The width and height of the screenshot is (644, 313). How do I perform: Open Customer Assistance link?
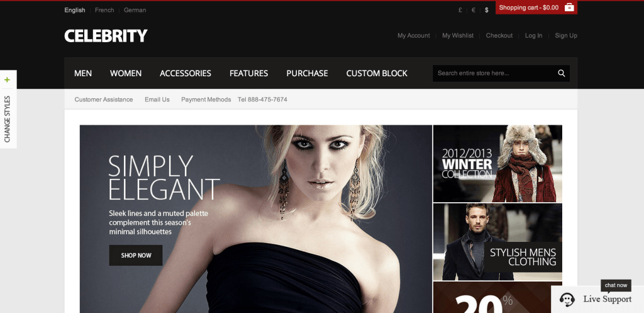click(x=104, y=100)
